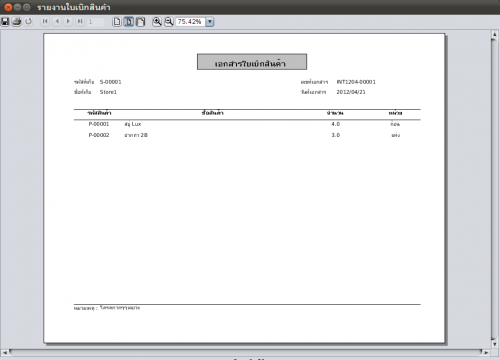Switch to actual size view
This screenshot has height=360, width=500.
pyautogui.click(x=117, y=22)
